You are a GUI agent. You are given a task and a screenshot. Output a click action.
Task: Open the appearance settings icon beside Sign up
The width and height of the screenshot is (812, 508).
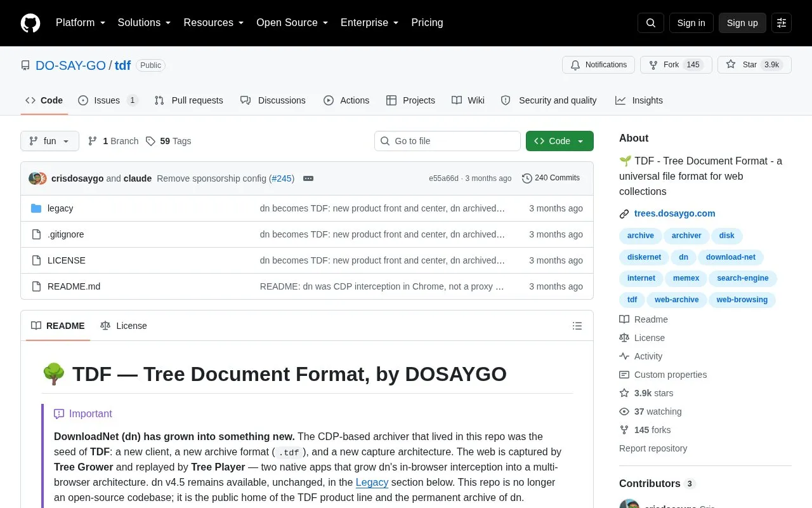782,23
